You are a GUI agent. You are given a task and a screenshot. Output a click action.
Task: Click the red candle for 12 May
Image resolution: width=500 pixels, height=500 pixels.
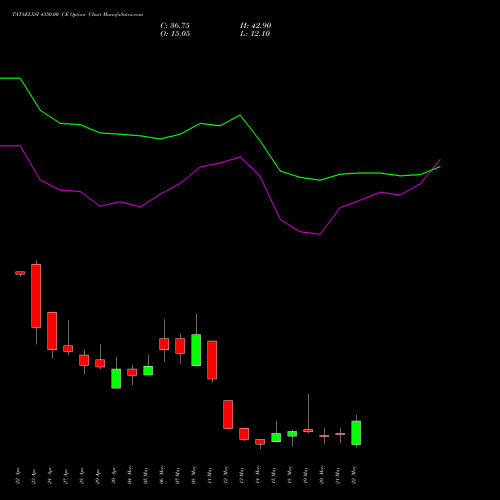coord(228,414)
